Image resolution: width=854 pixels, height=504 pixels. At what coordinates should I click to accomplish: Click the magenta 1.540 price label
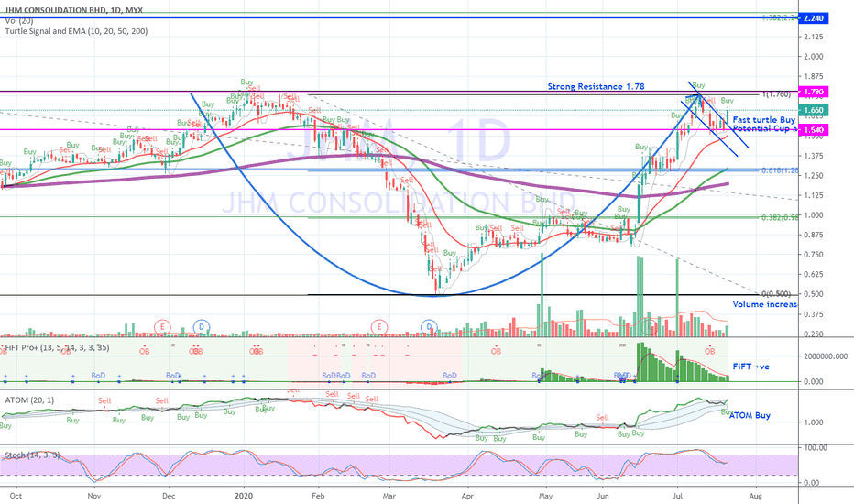(x=813, y=130)
